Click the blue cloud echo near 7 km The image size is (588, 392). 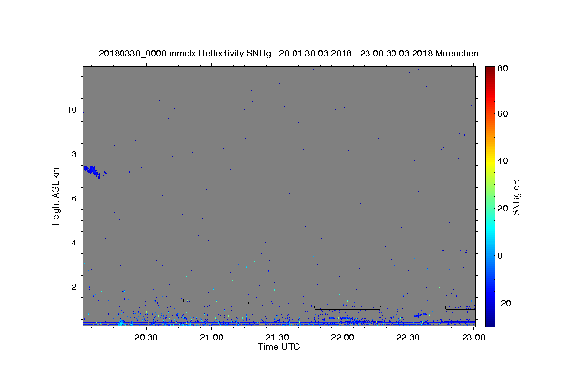pos(92,171)
